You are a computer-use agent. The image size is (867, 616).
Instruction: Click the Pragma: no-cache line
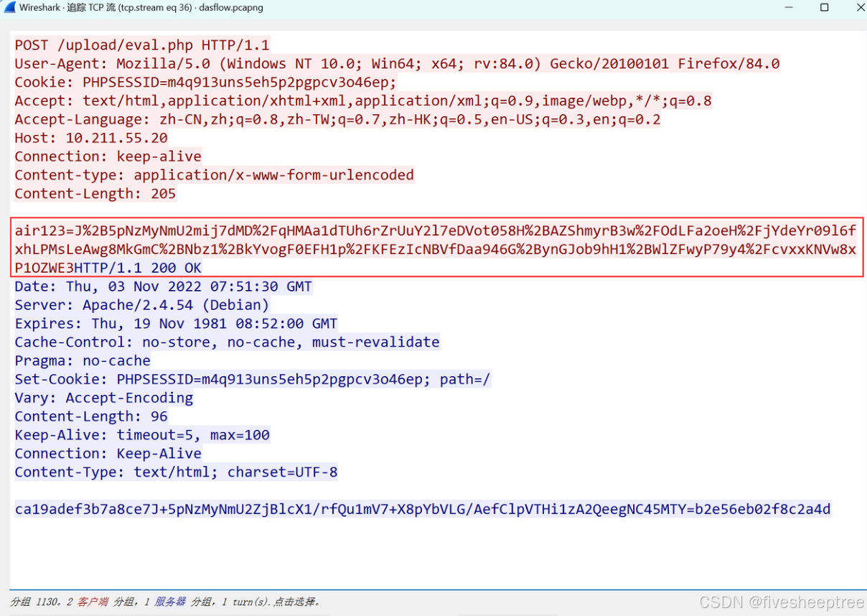point(83,361)
